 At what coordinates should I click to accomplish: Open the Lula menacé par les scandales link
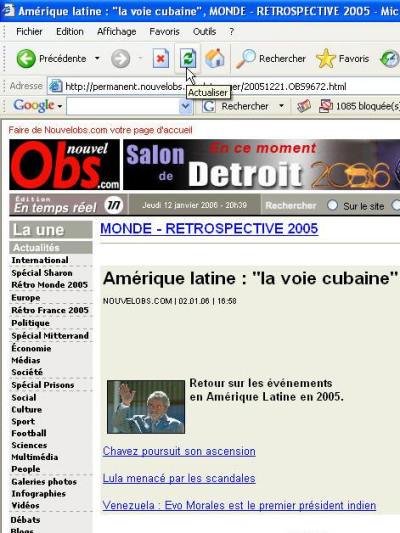[179, 478]
